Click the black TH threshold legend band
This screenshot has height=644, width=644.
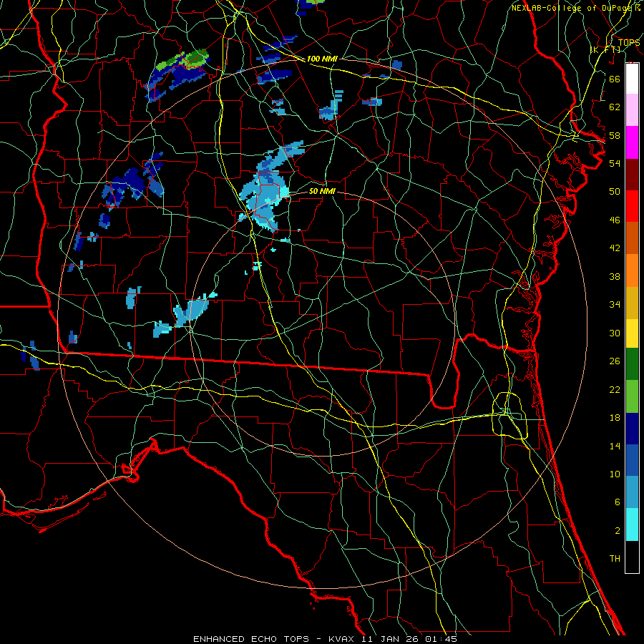click(632, 557)
